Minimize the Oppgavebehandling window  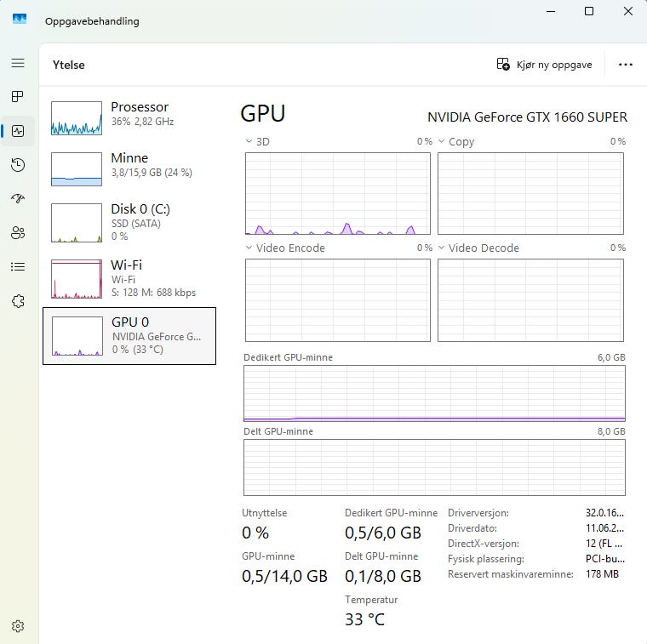pos(551,11)
